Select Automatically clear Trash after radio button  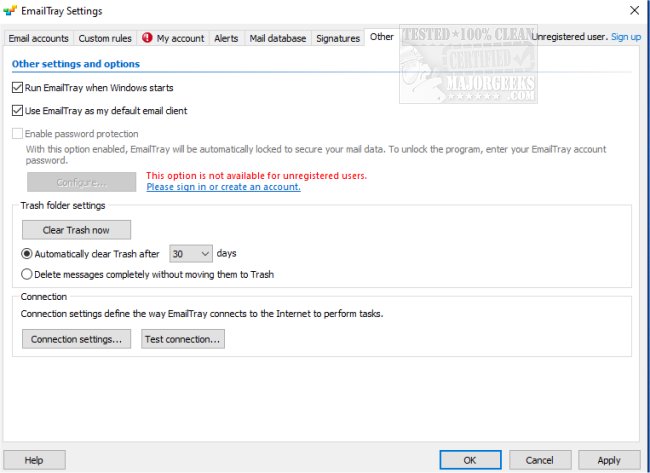point(27,254)
